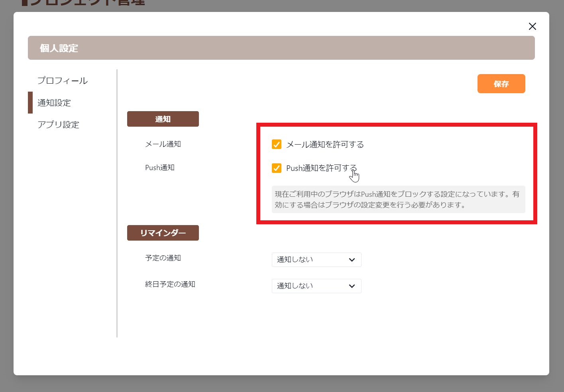564x392 pixels.
Task: Select the Push通知を許可する label text
Action: pyautogui.click(x=321, y=168)
